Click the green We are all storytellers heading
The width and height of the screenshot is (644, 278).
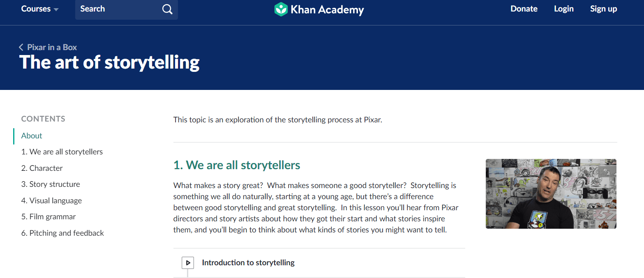click(x=237, y=165)
